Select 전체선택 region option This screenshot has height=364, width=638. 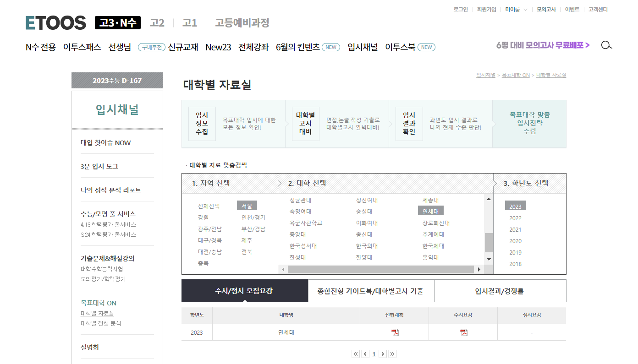(209, 206)
